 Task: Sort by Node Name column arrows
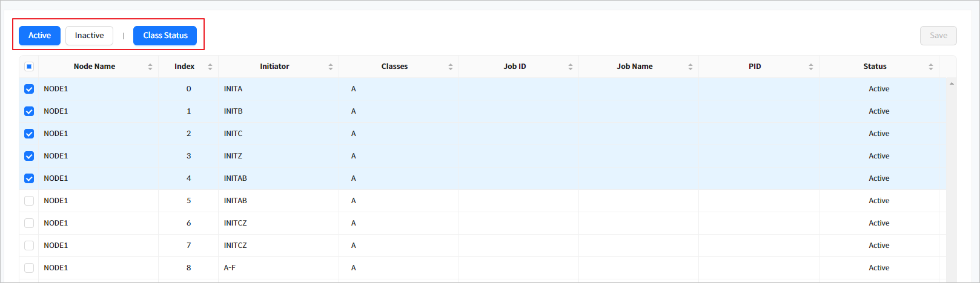point(150,67)
